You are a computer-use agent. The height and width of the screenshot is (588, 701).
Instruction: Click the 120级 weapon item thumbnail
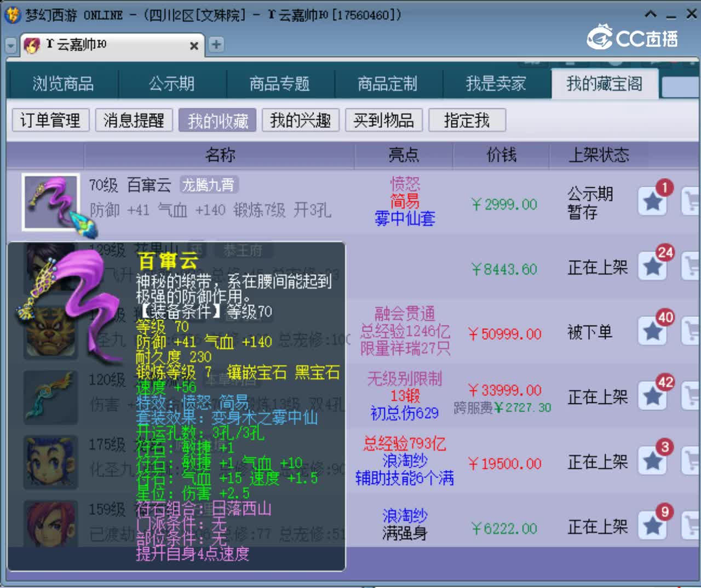tap(50, 396)
